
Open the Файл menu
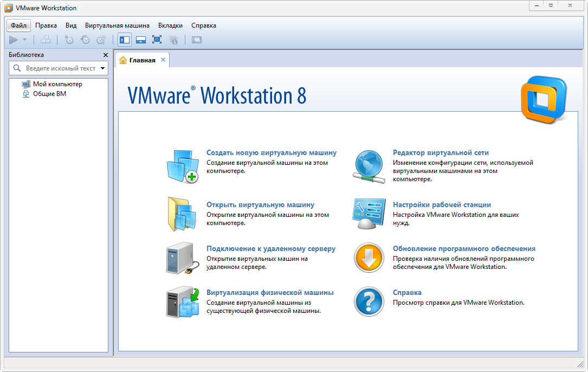coord(18,25)
